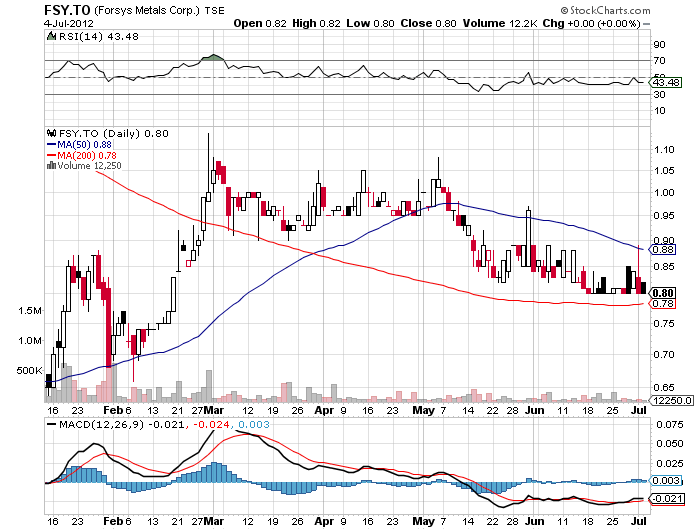The image size is (700, 530).
Task: Click May label on MACD panel date axis
Action: 423,521
